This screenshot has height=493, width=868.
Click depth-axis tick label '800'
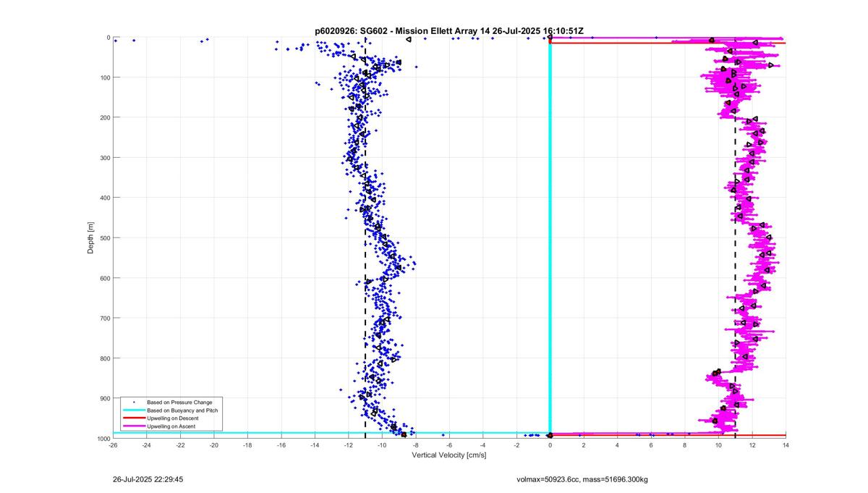pos(105,358)
